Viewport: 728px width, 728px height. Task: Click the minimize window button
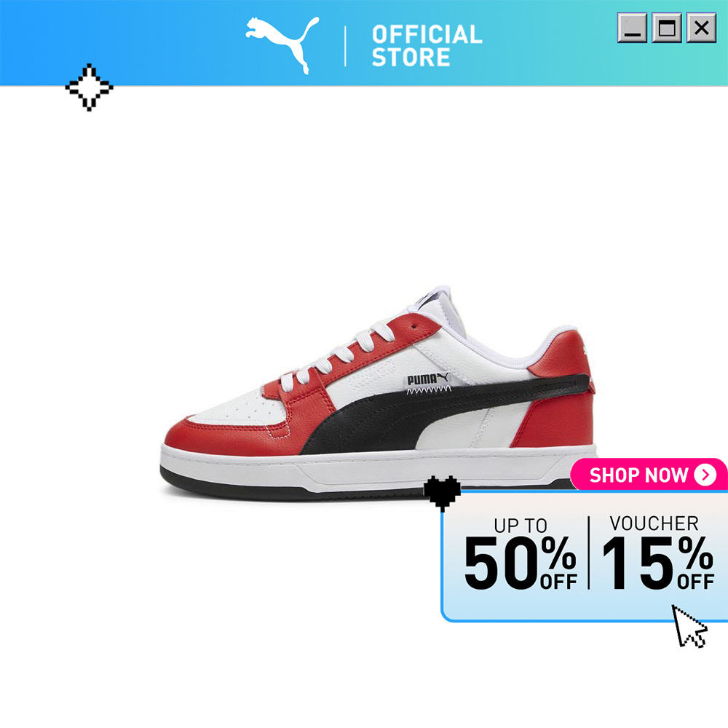coord(632,28)
